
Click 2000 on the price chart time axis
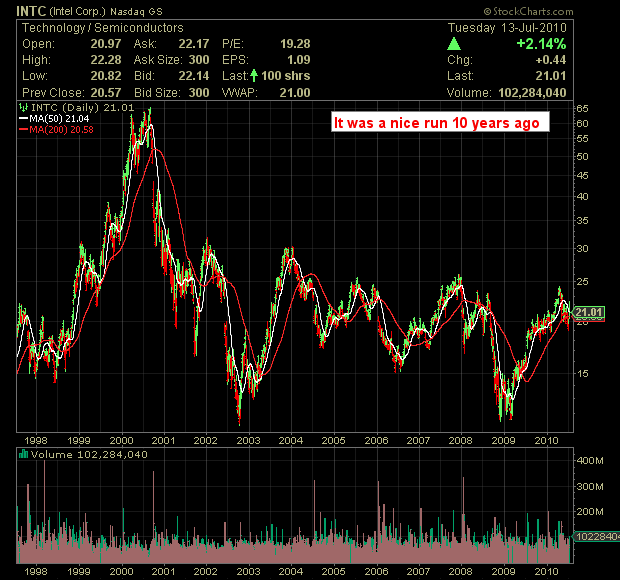pos(121,440)
